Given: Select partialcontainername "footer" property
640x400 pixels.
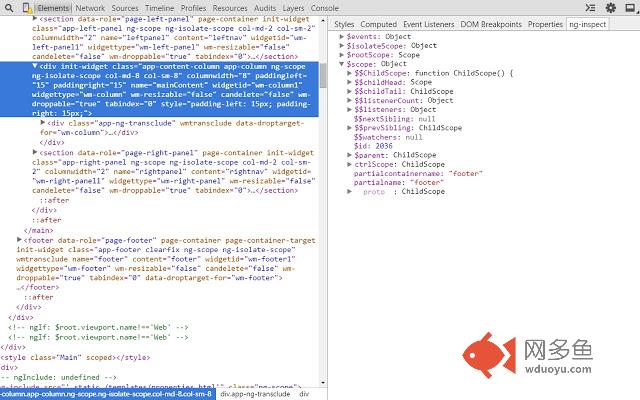Looking at the screenshot, I should pyautogui.click(x=418, y=173).
